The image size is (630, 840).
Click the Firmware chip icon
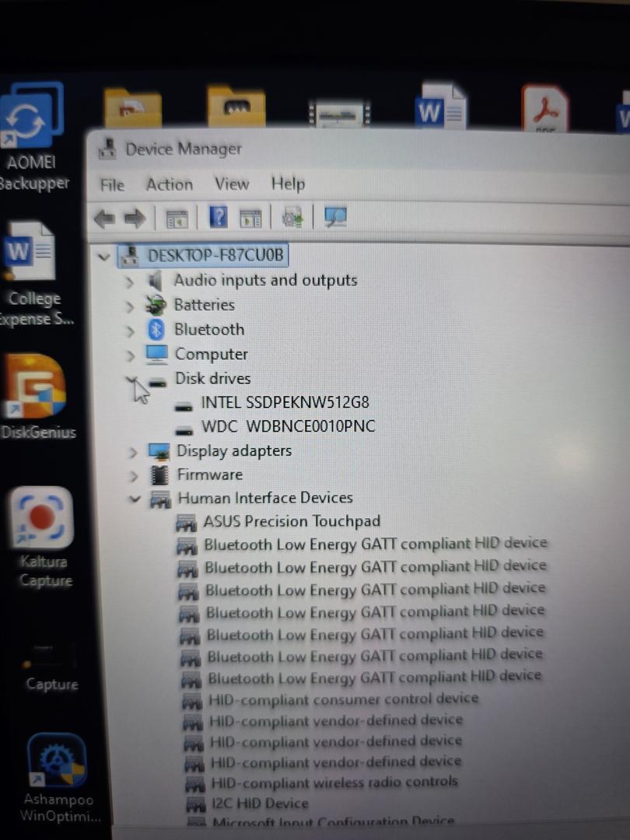click(x=159, y=475)
